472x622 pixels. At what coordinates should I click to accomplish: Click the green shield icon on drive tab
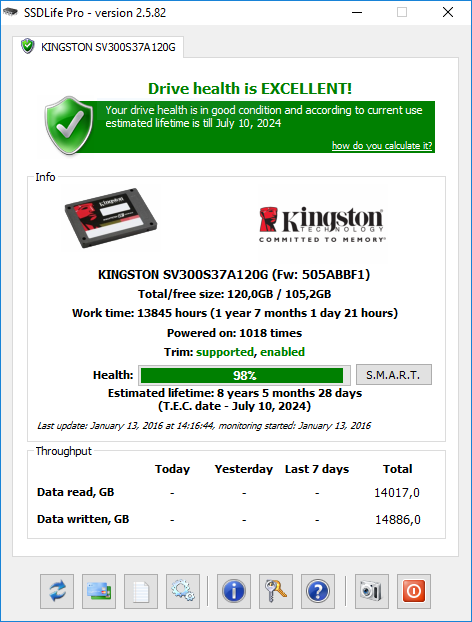[x=28, y=46]
